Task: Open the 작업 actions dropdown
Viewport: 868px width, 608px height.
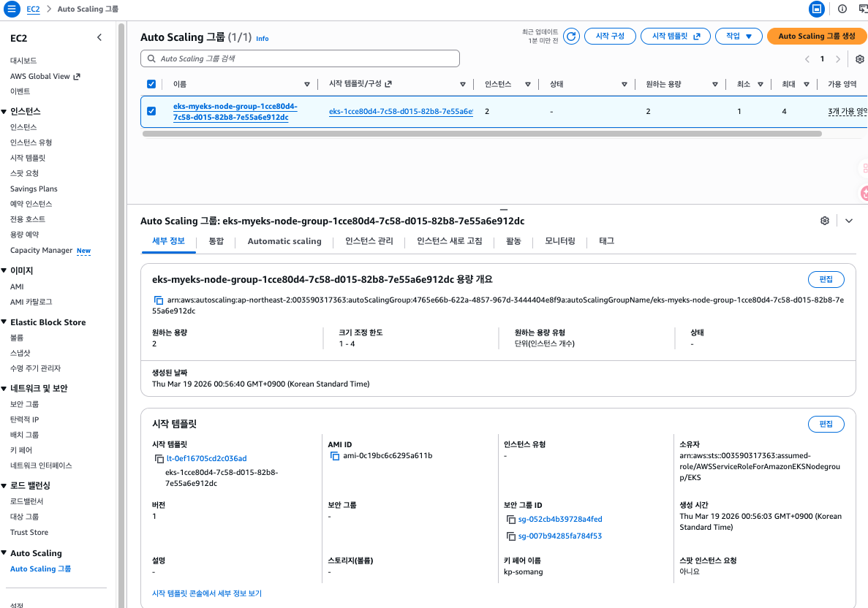Action: pos(739,37)
